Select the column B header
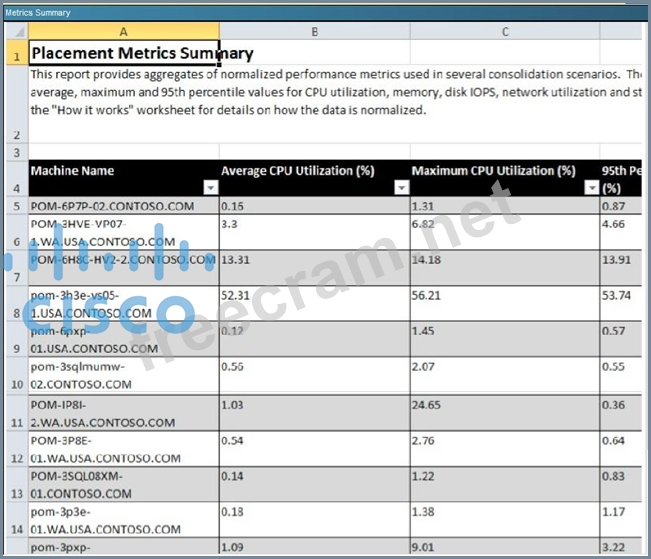Image resolution: width=651 pixels, height=559 pixels. (314, 32)
